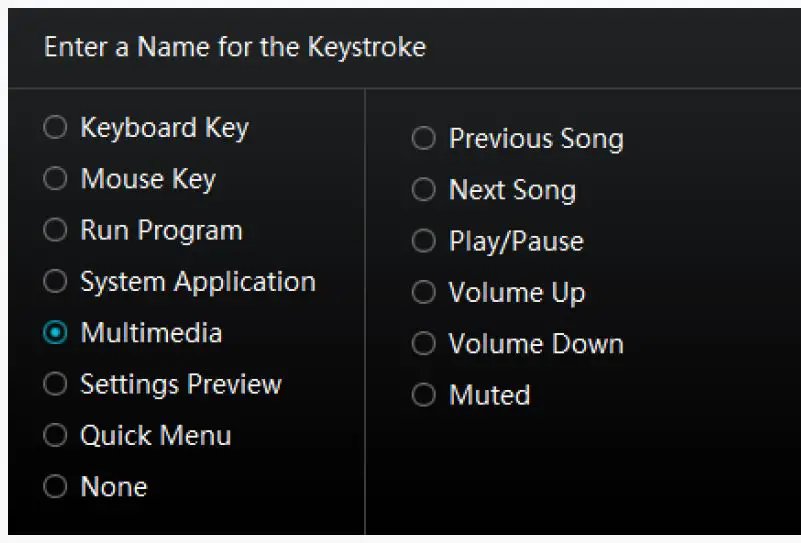
Task: Select the Volume Down radio button
Action: click(424, 343)
